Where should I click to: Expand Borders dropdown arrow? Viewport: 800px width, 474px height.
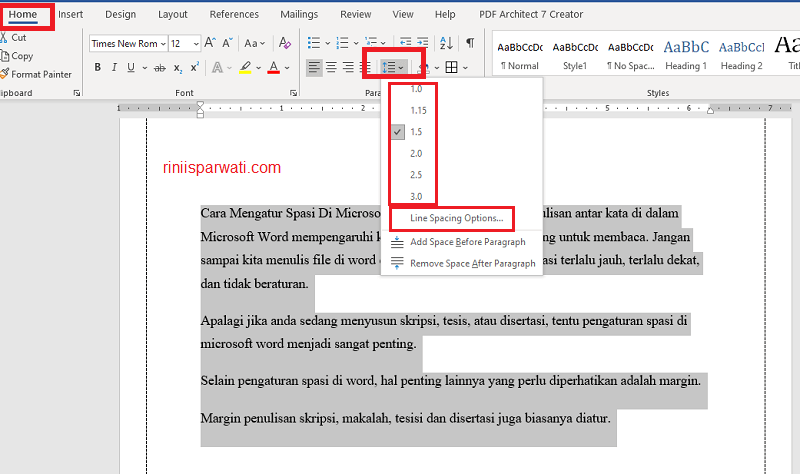pos(465,67)
